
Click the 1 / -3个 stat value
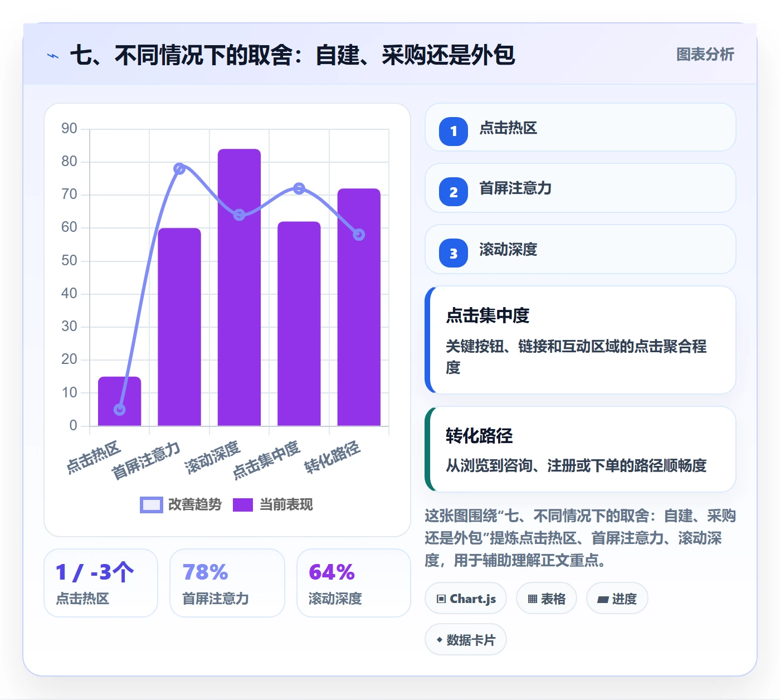(x=95, y=572)
